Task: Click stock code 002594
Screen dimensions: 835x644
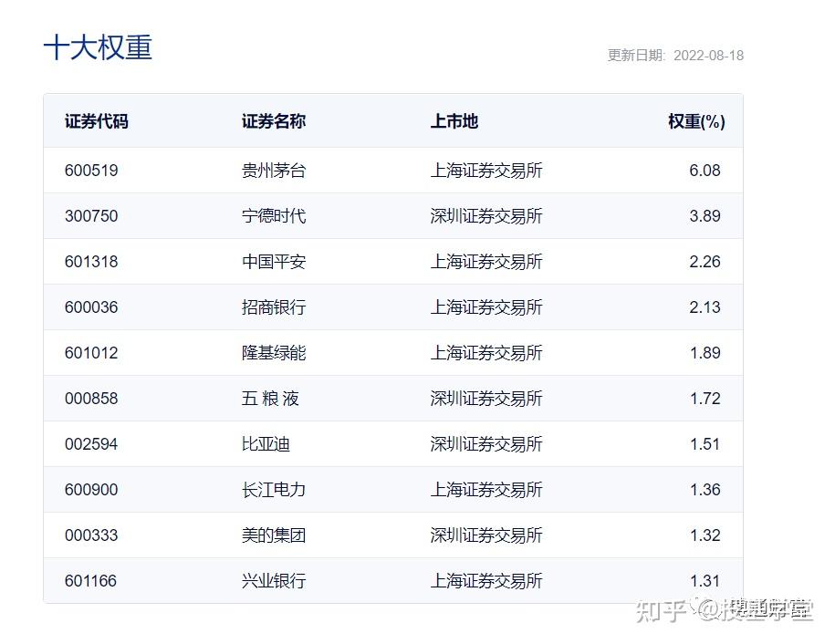Action: click(x=91, y=444)
